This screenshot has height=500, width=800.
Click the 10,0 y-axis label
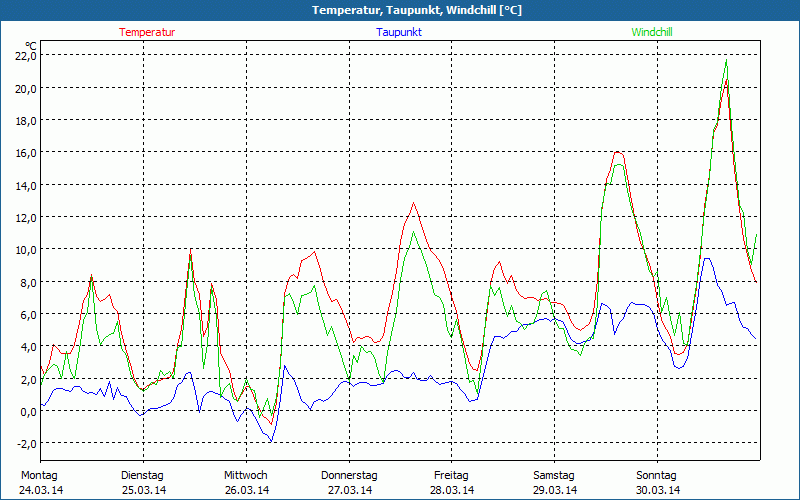[x=27, y=250]
